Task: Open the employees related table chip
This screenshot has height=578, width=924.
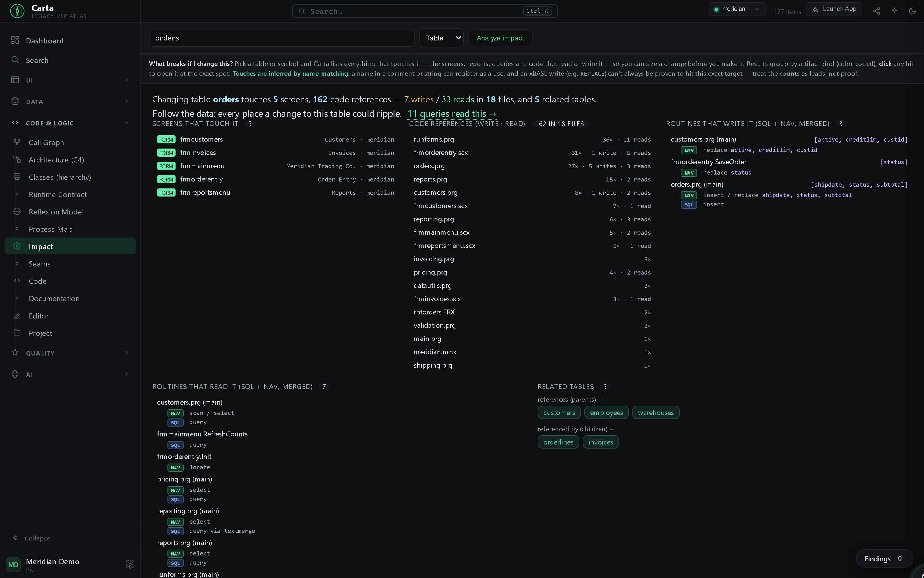Action: (x=606, y=412)
